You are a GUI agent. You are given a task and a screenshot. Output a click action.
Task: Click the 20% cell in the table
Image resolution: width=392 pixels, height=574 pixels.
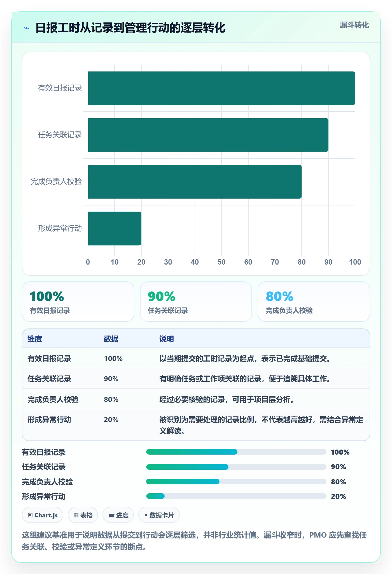(111, 420)
